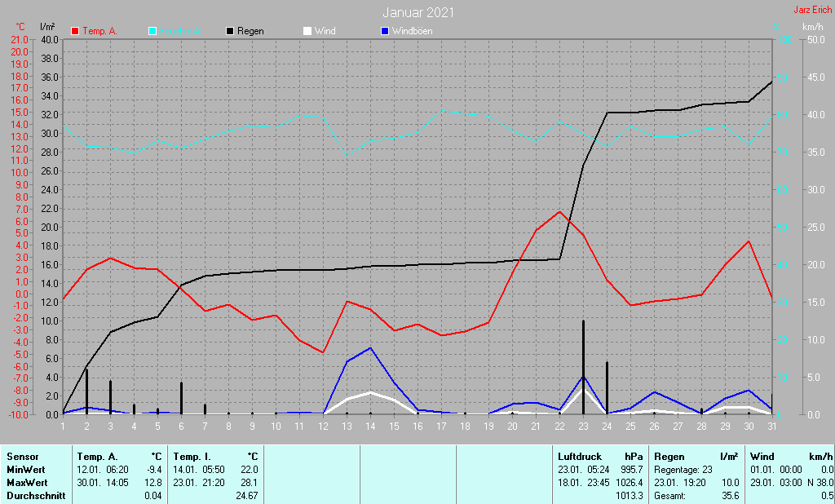Click the 'Temp. A.' table column header
835x504 pixels.
click(98, 457)
